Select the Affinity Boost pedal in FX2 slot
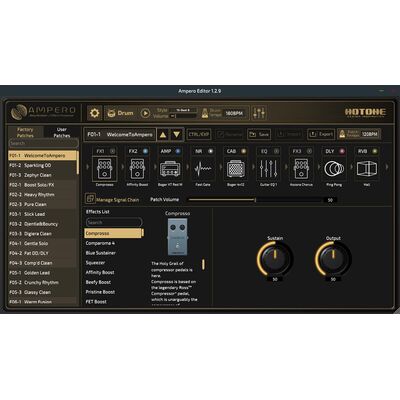This screenshot has height=400, width=400. tap(137, 169)
